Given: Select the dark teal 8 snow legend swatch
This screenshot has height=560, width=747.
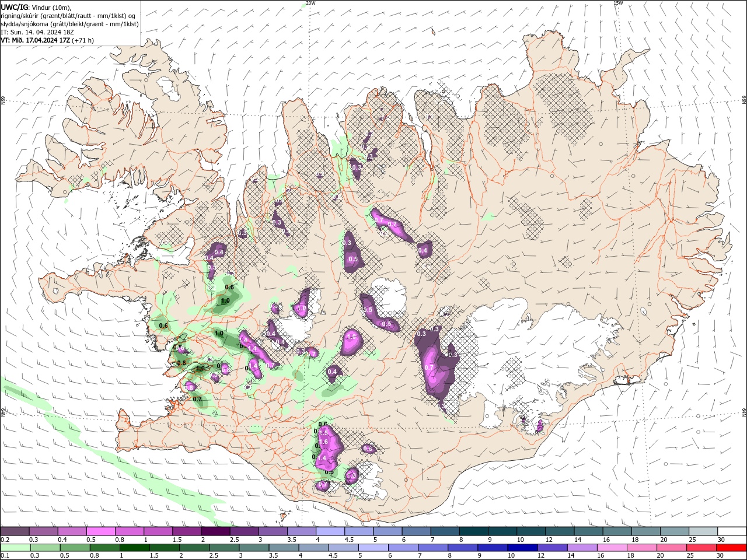Looking at the screenshot, I should click(x=473, y=531).
